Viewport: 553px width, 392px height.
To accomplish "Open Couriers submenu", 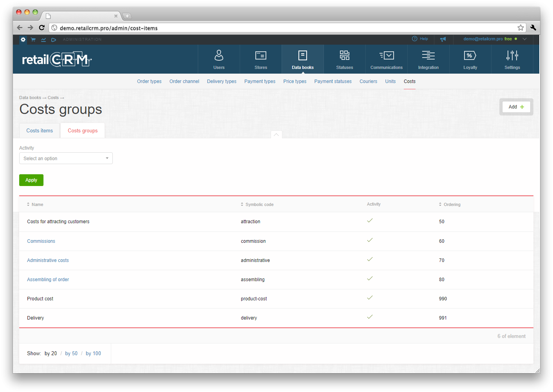I will click(369, 81).
